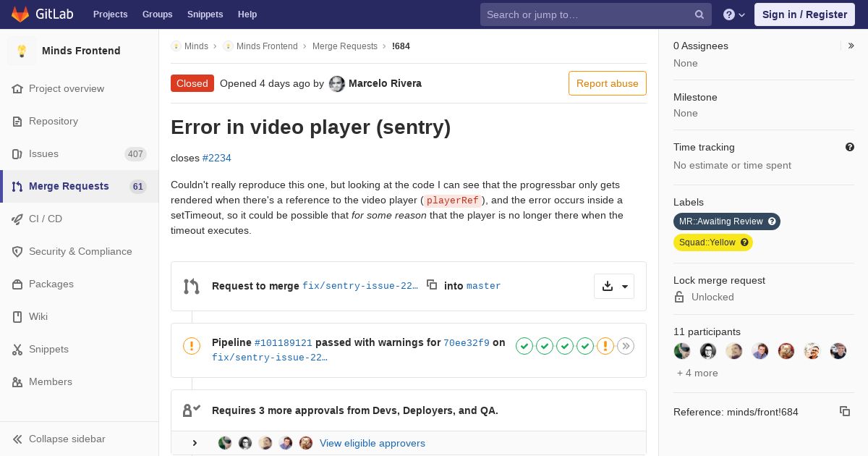The image size is (868, 456).
Task: Open the Wiki book icon
Action: pos(17,316)
